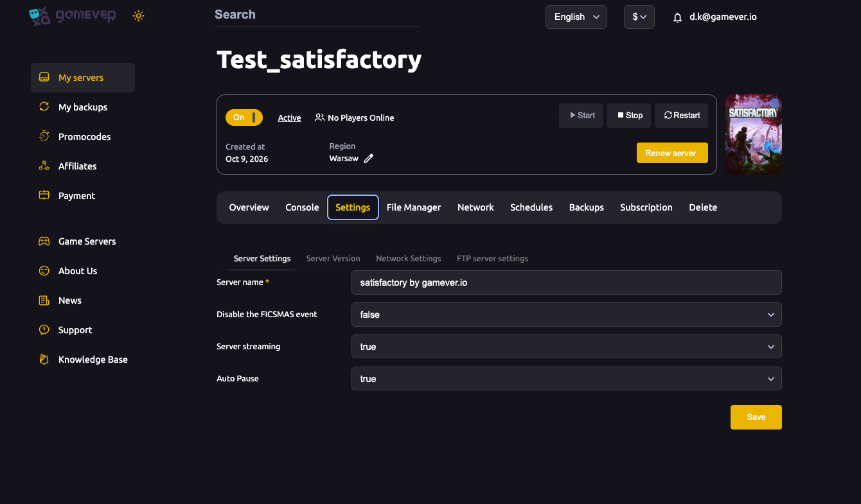Switch to the Overview tab
Image resolution: width=861 pixels, height=504 pixels.
point(249,207)
